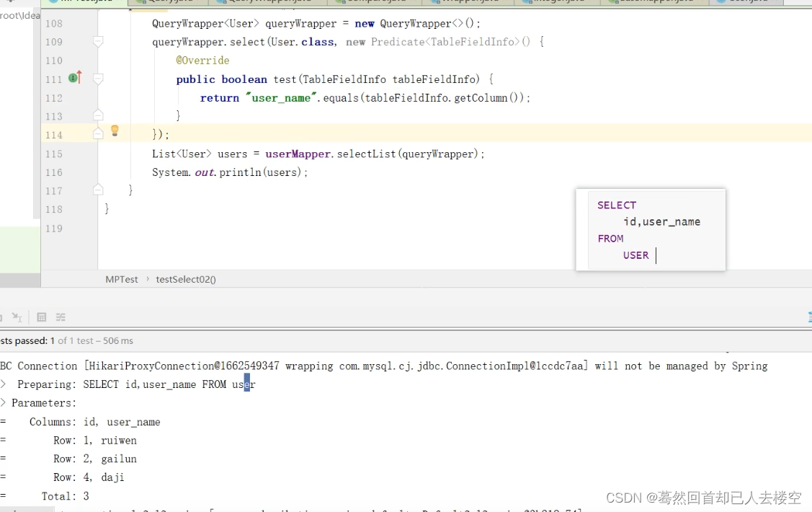Click 'Columns: id, user_name' console line
812x512 pixels.
[x=95, y=422]
